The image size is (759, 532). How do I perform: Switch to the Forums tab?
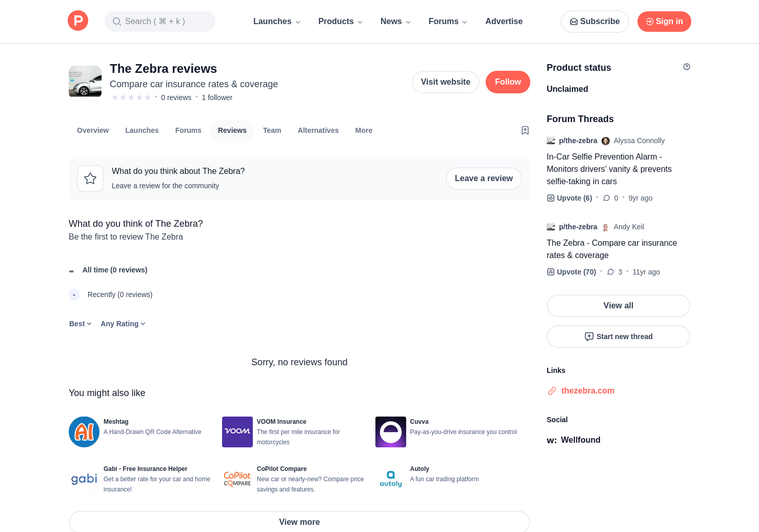click(188, 130)
